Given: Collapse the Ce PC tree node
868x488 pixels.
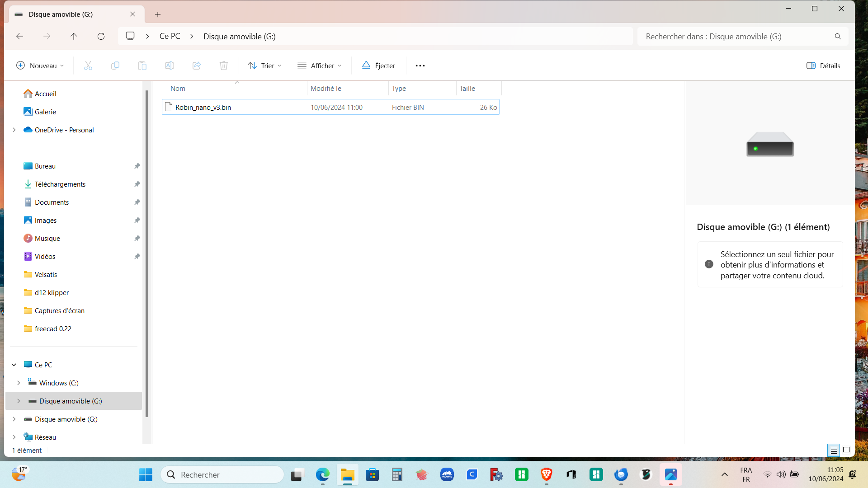Looking at the screenshot, I should click(14, 365).
